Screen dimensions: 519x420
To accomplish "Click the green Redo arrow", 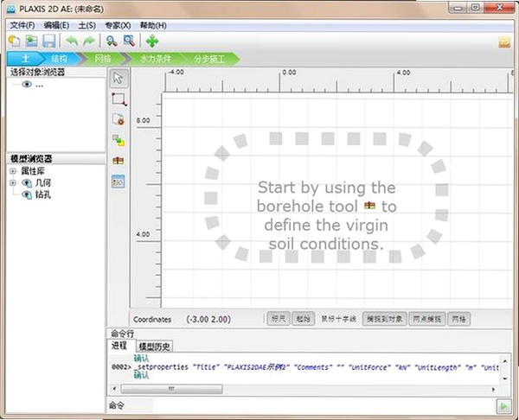I will (x=89, y=41).
